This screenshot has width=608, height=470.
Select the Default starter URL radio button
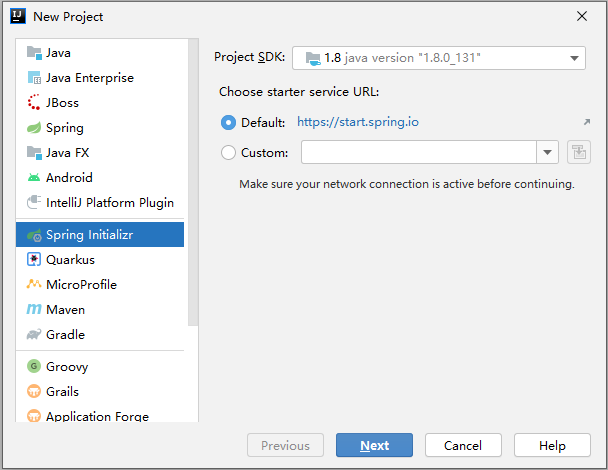228,123
